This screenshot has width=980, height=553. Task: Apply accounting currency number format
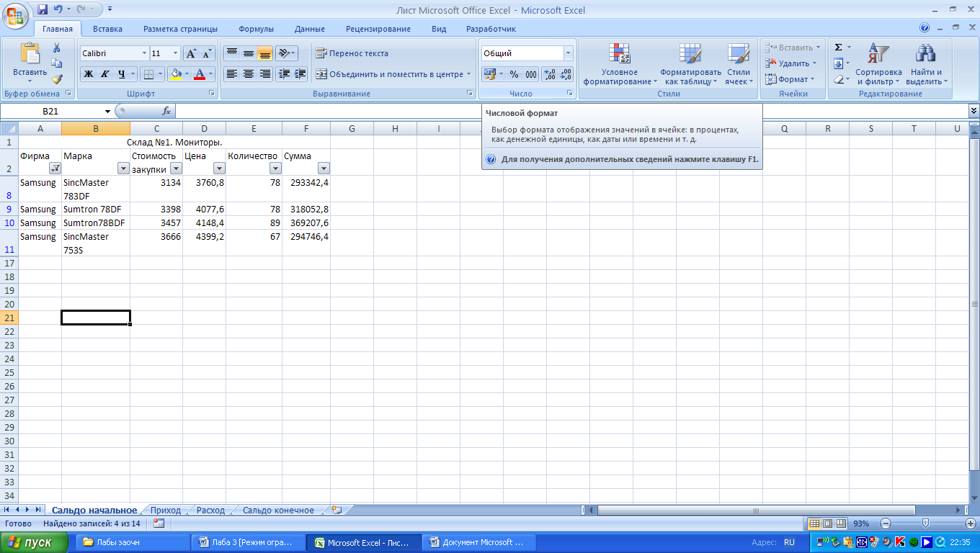490,74
